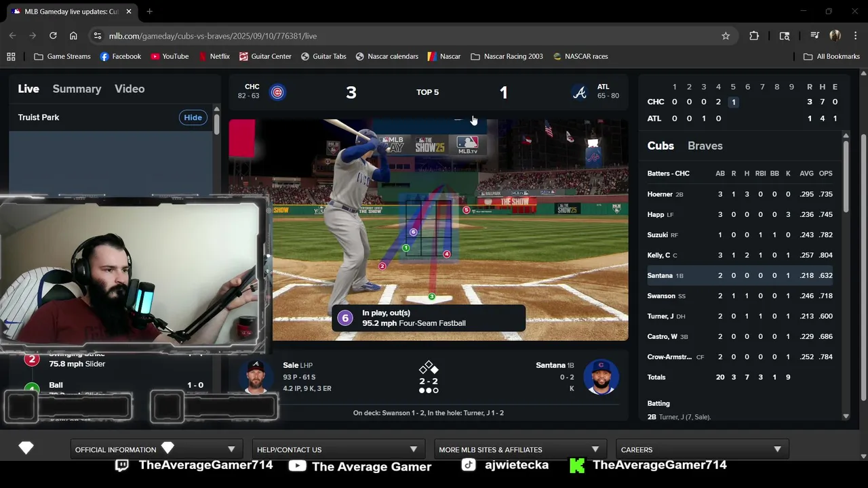This screenshot has height=488, width=868.
Task: Click the base runners diamond indicator
Action: (x=428, y=368)
